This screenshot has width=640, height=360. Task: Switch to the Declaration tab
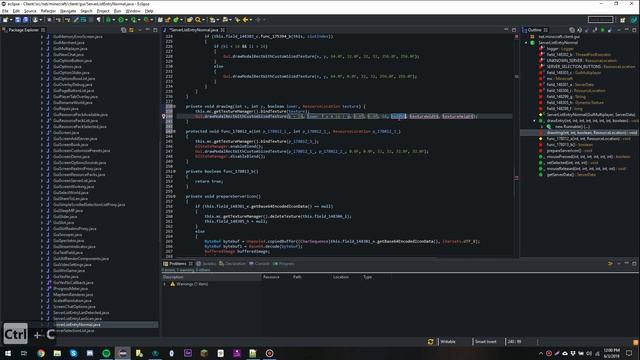pos(233,264)
